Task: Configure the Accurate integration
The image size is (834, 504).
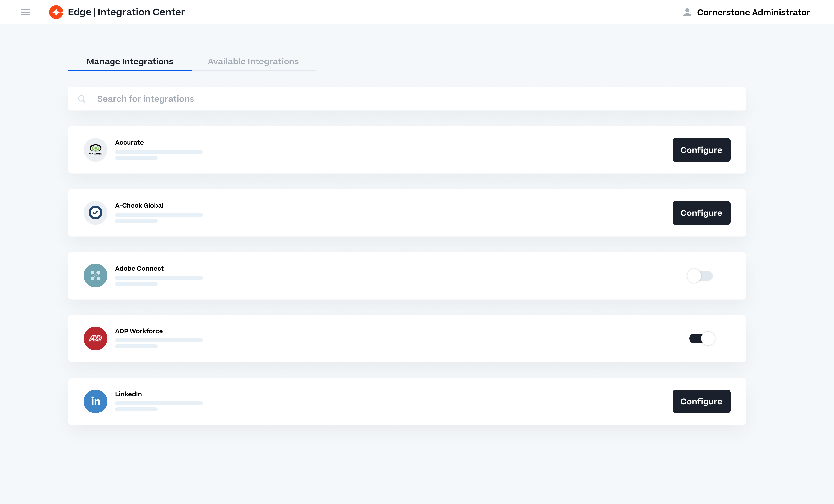Action: coord(701,150)
